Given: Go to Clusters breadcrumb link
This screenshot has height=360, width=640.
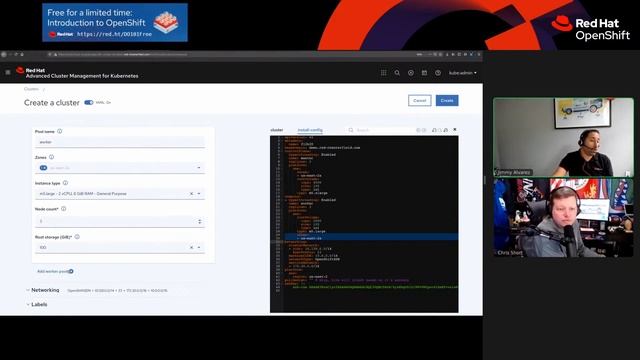Looking at the screenshot, I should pyautogui.click(x=31, y=89).
